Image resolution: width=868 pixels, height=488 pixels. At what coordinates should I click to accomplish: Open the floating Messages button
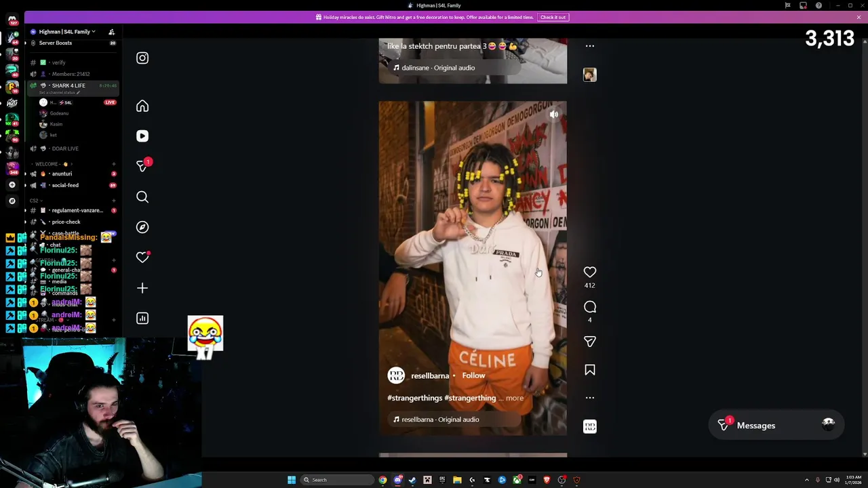pos(776,426)
